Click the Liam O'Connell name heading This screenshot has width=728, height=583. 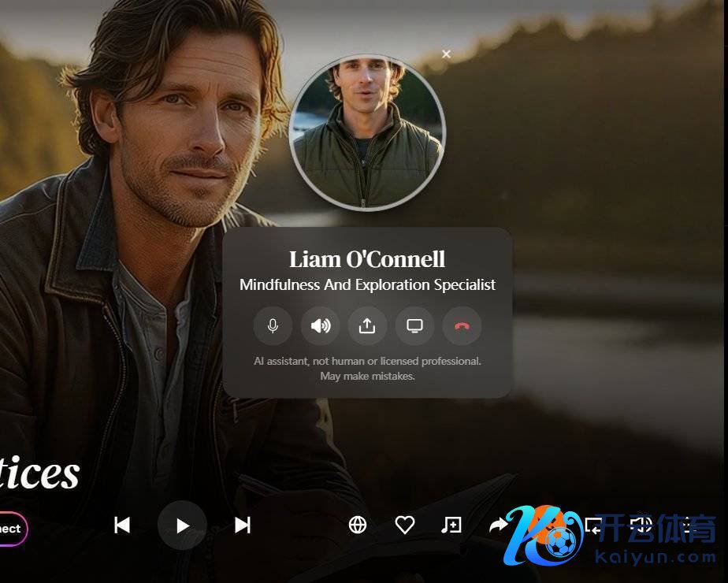pos(367,259)
